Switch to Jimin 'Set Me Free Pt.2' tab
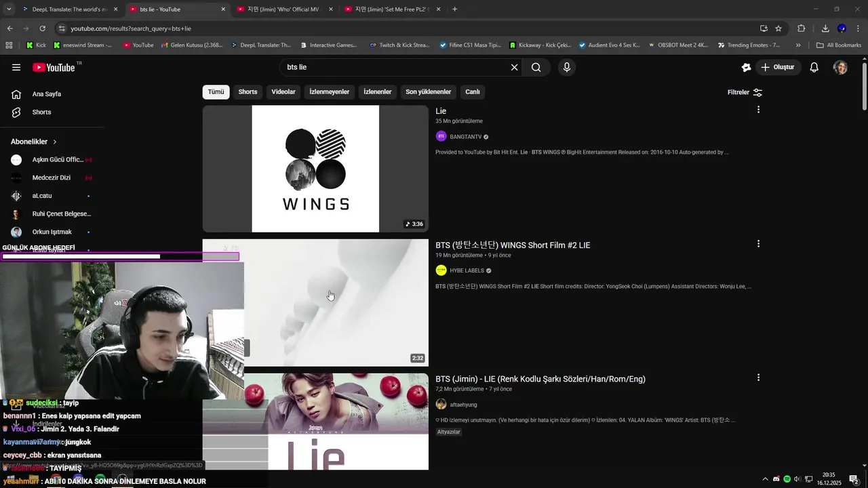This screenshot has height=488, width=868. (392, 9)
